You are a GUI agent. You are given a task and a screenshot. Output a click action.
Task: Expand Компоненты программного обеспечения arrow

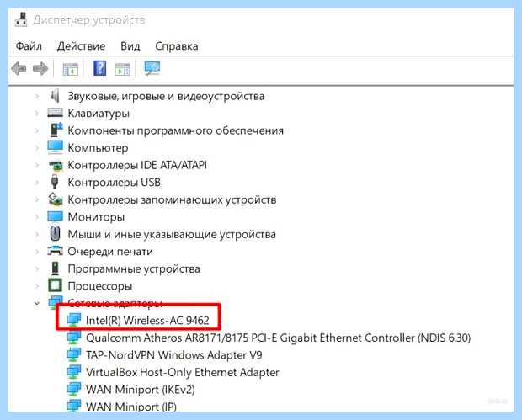(x=37, y=130)
